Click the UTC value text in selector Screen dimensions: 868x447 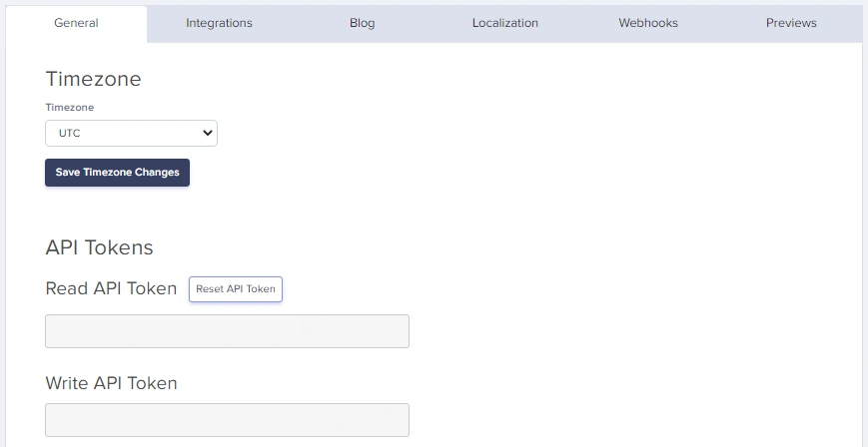[x=70, y=133]
